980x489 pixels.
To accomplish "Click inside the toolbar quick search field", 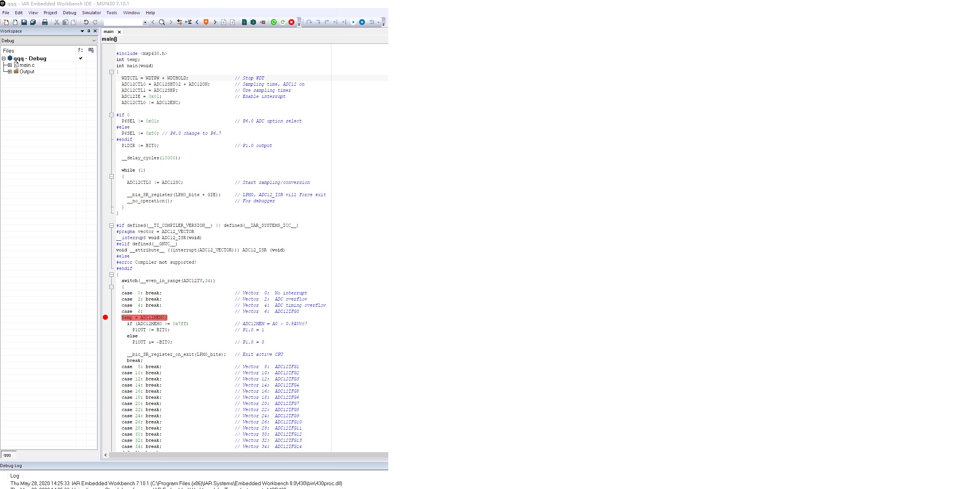I will 123,23.
